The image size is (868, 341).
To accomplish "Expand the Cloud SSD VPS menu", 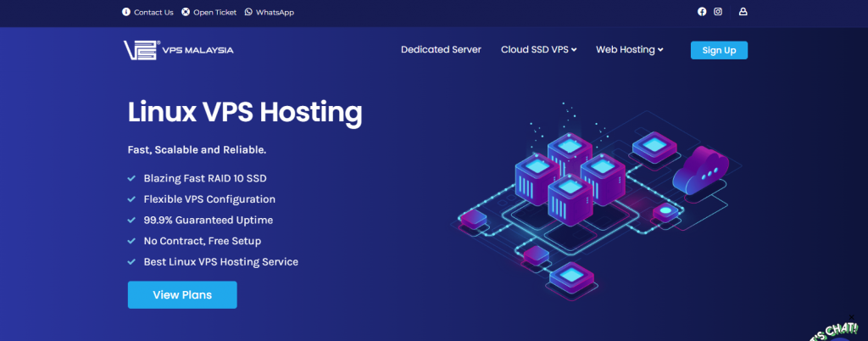I will (538, 50).
